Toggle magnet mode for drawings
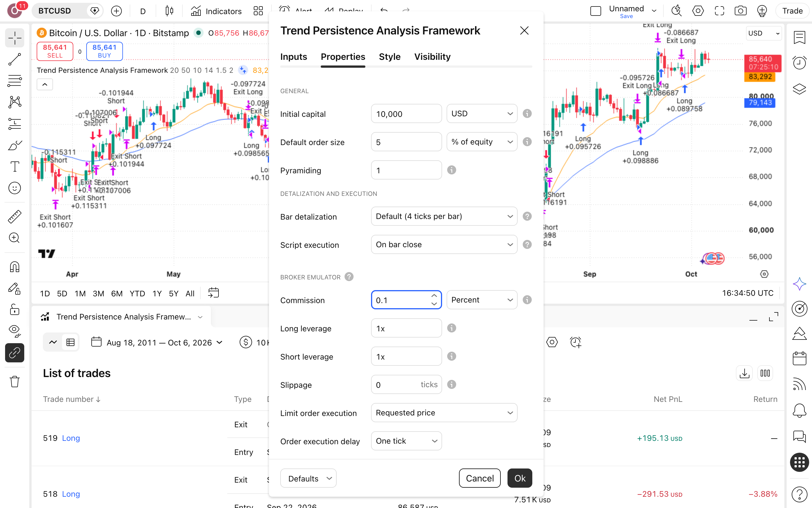The width and height of the screenshot is (812, 508). point(14,267)
